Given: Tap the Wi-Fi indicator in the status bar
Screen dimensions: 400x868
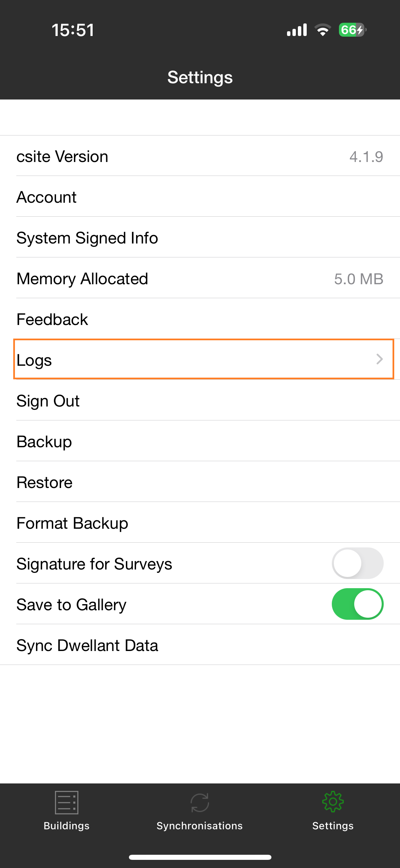Looking at the screenshot, I should point(322,30).
